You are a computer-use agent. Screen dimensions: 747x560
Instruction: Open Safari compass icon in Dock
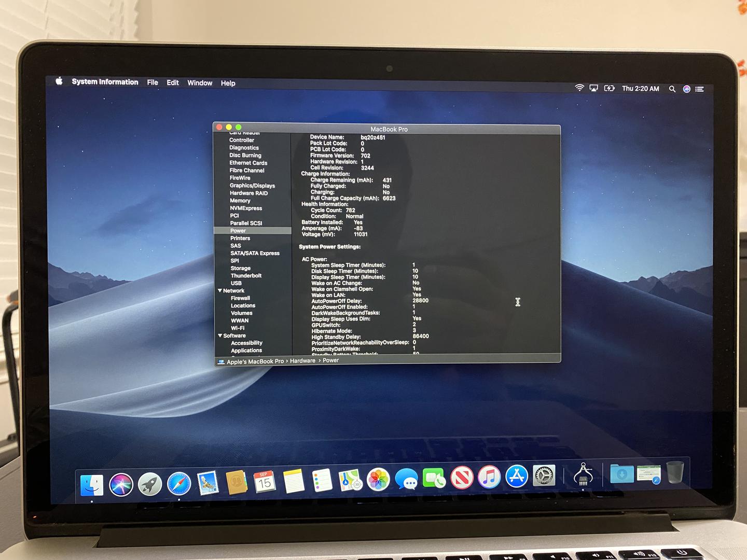point(179,484)
